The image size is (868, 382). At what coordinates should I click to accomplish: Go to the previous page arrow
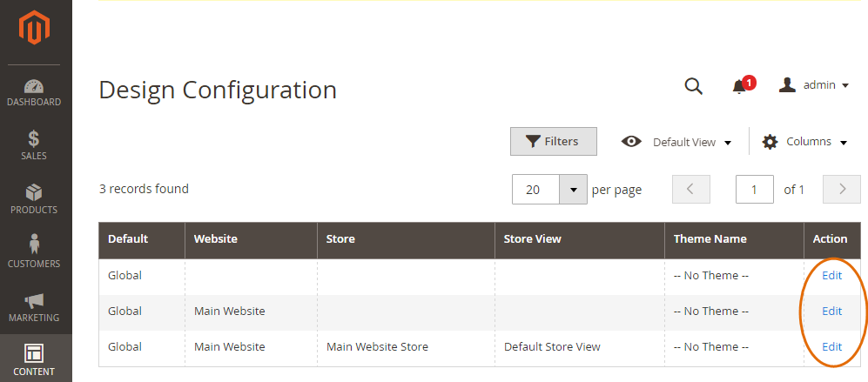click(691, 190)
